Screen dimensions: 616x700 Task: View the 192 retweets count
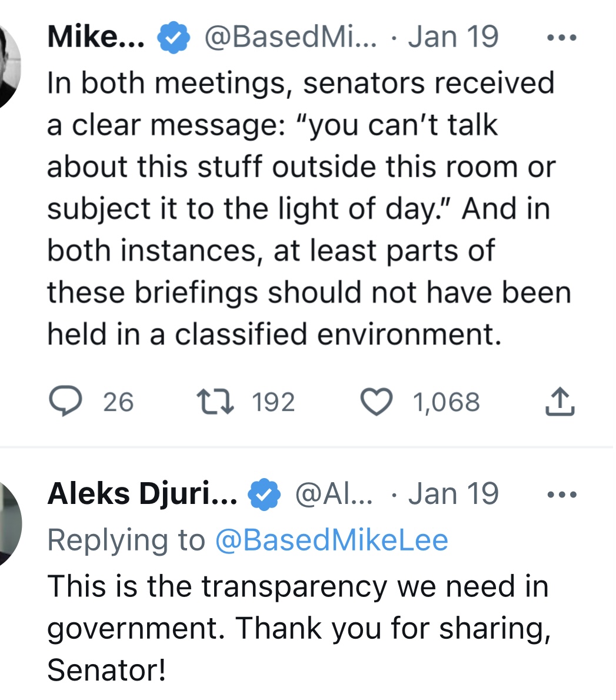[274, 402]
